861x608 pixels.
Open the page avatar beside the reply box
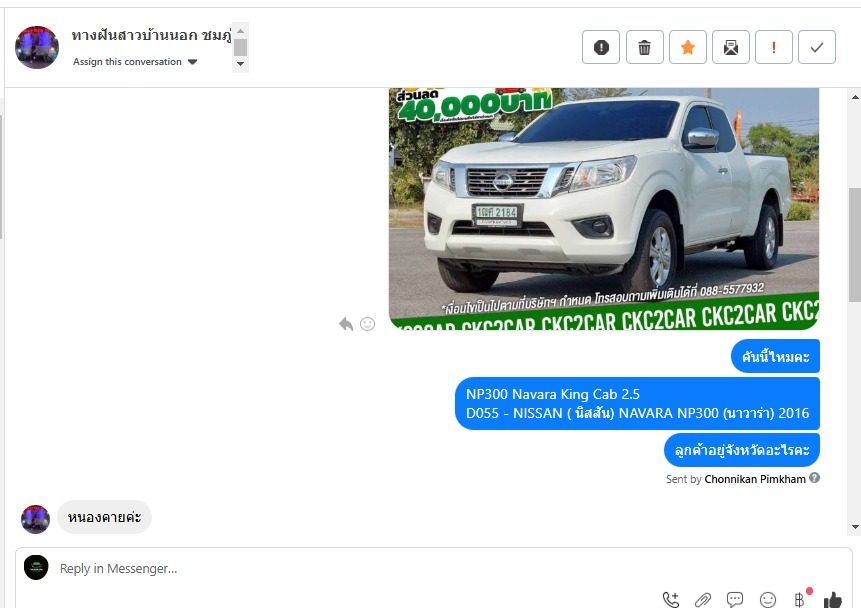point(36,568)
